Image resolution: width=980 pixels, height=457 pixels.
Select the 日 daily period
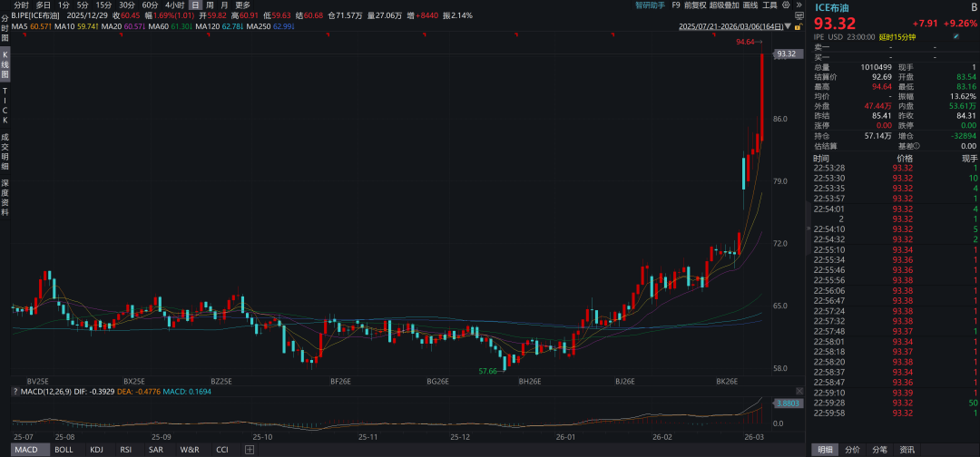click(196, 5)
